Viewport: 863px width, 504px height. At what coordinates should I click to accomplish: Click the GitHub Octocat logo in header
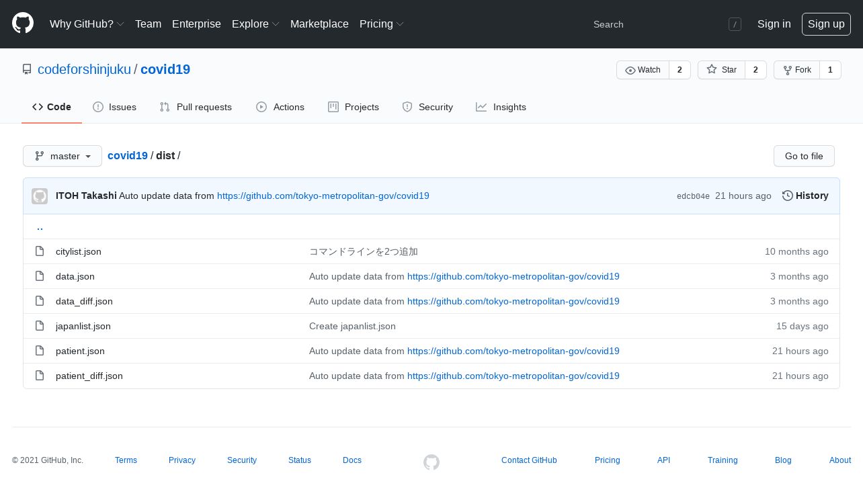pyautogui.click(x=23, y=24)
